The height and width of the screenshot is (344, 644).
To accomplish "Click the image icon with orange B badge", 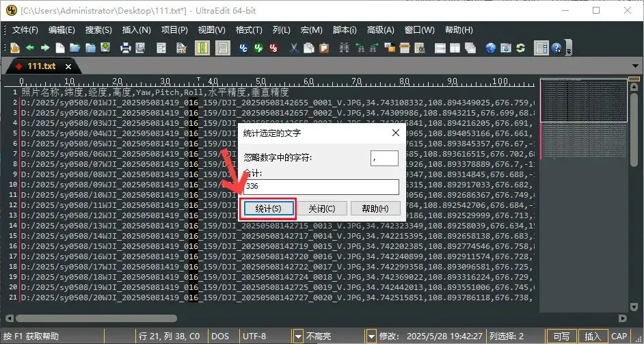I will [390, 48].
